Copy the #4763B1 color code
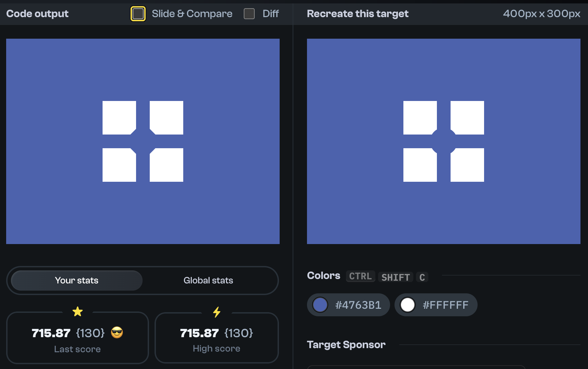Screen dimensions: 588x369 [358, 305]
